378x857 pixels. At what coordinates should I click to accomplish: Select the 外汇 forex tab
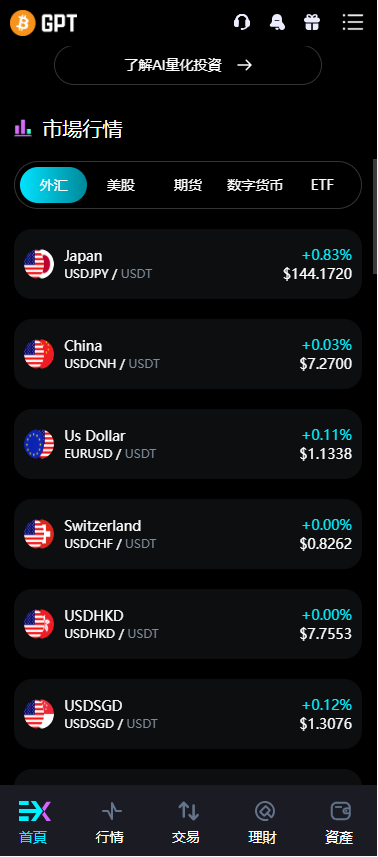(x=54, y=185)
